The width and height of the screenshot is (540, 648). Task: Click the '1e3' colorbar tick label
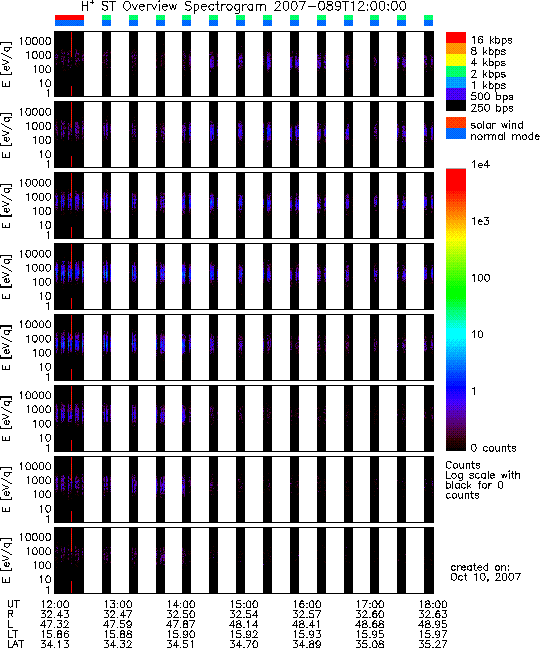click(481, 221)
